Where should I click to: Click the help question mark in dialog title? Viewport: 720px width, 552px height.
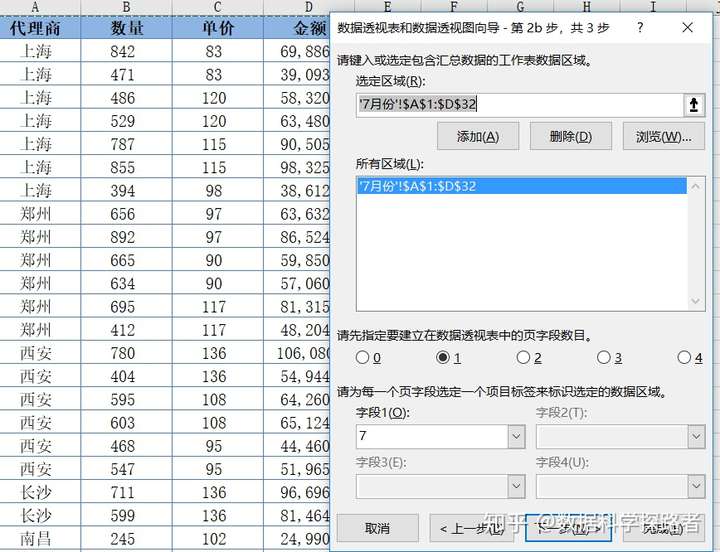click(640, 28)
